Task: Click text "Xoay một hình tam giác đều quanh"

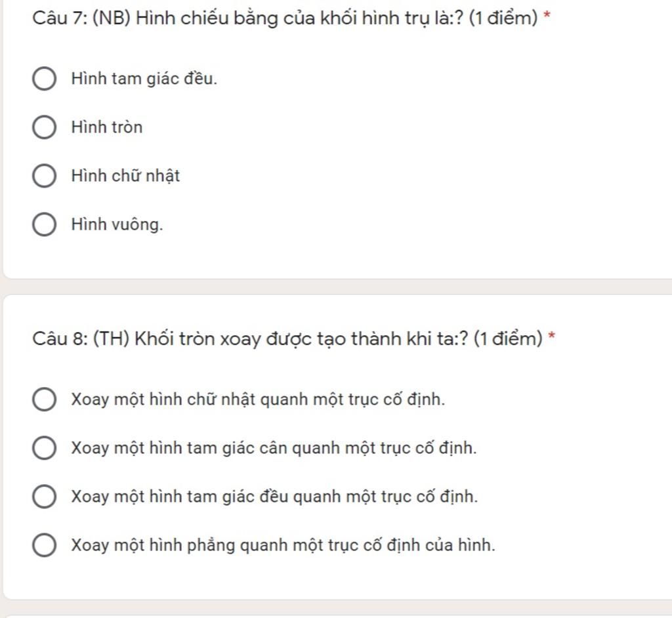Action: click(274, 497)
